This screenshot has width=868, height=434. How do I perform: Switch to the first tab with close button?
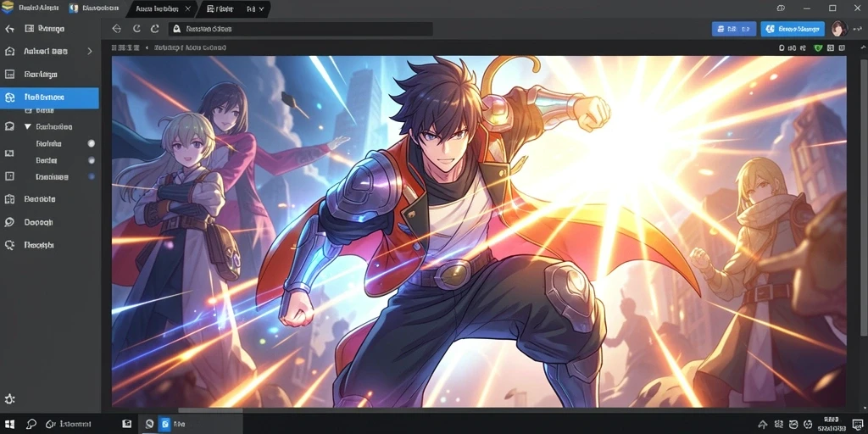coord(163,8)
